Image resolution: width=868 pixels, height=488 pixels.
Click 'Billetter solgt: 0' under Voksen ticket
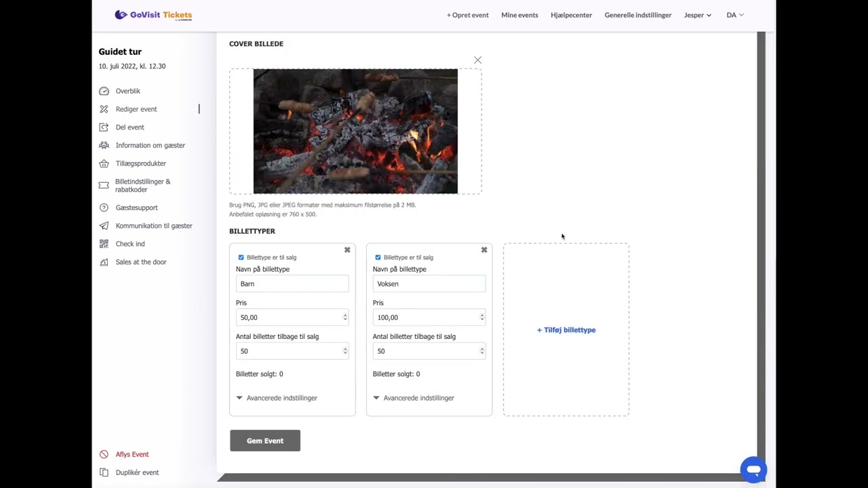pos(396,374)
